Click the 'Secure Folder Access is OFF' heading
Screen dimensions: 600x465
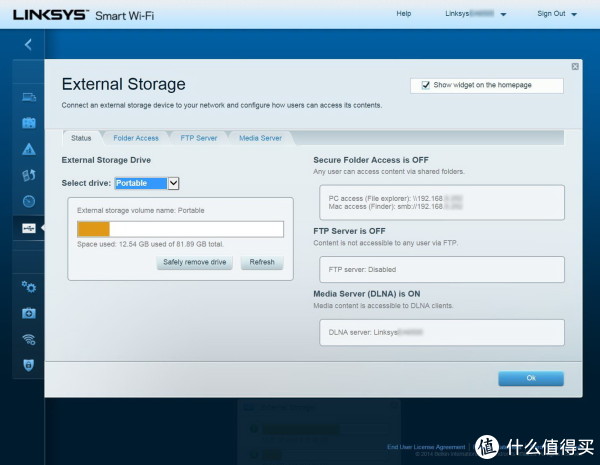[x=371, y=160]
